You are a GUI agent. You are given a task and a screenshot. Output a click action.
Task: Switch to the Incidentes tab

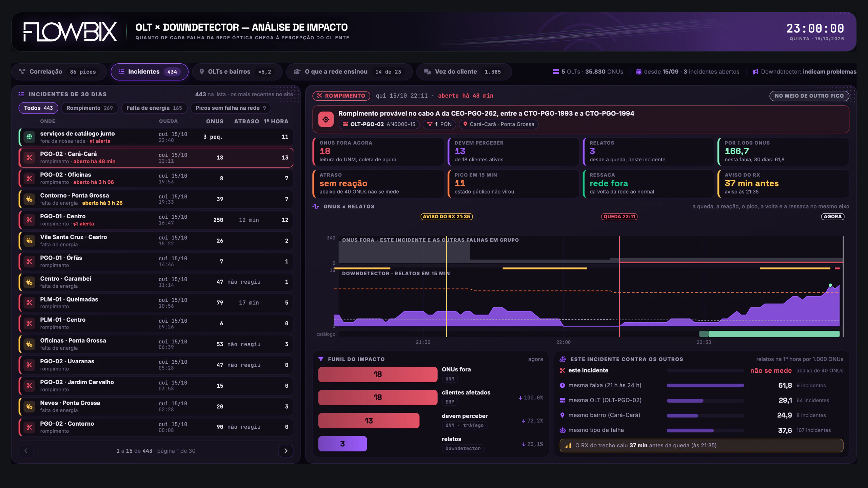pyautogui.click(x=150, y=72)
